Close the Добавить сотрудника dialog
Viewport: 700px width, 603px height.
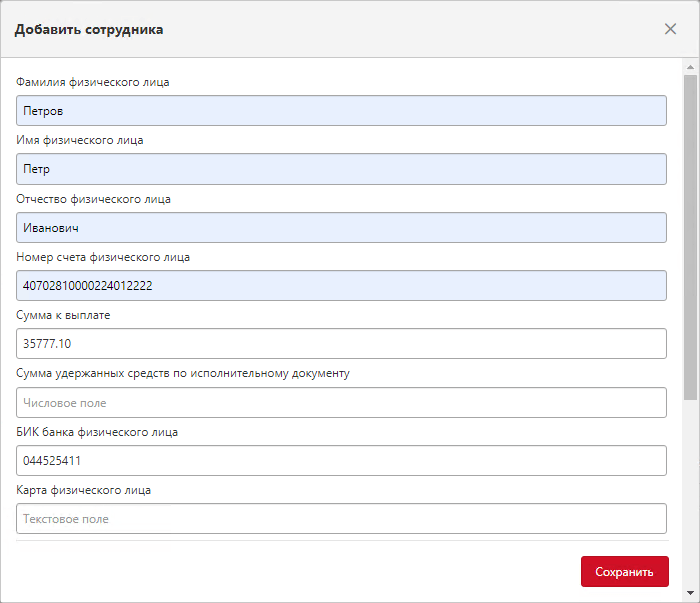[670, 29]
